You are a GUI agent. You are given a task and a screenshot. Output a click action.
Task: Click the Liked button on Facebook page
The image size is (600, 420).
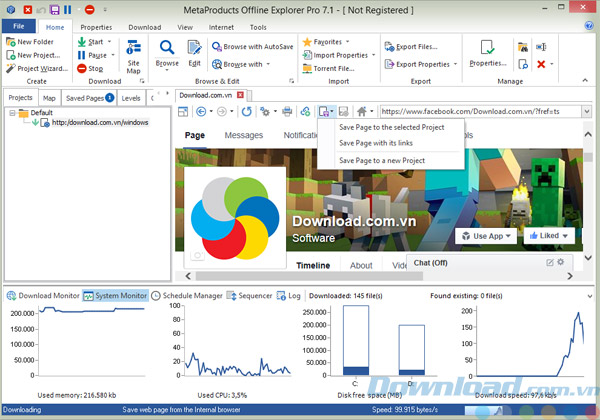pyautogui.click(x=551, y=236)
